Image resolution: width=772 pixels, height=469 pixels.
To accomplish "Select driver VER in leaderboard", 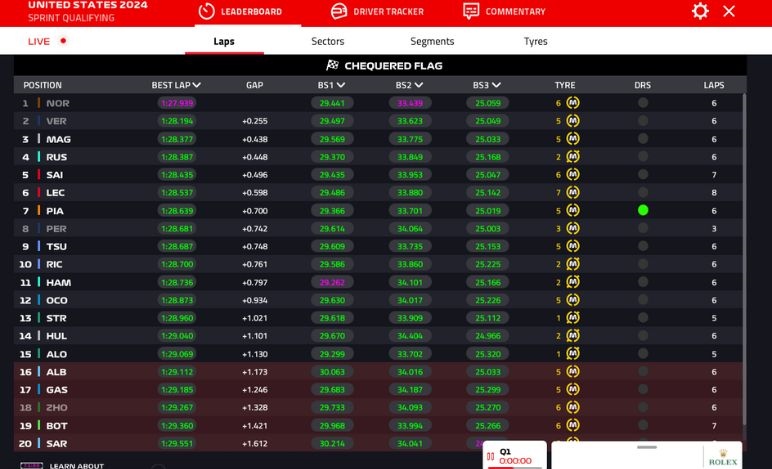I will 56,121.
